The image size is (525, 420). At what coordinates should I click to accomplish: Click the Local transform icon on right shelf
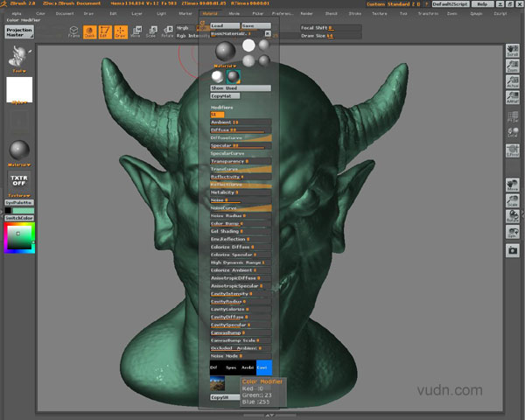[x=512, y=132]
